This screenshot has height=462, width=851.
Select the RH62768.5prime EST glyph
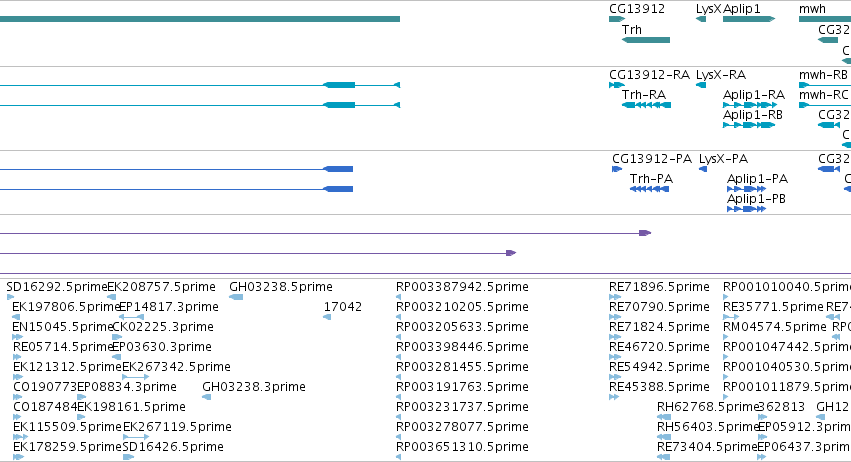click(664, 417)
